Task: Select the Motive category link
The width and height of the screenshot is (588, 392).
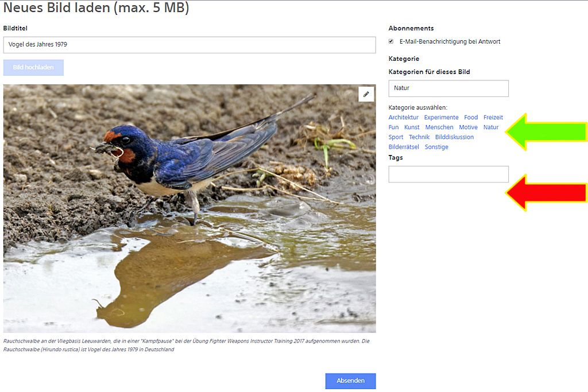Action: coord(468,127)
